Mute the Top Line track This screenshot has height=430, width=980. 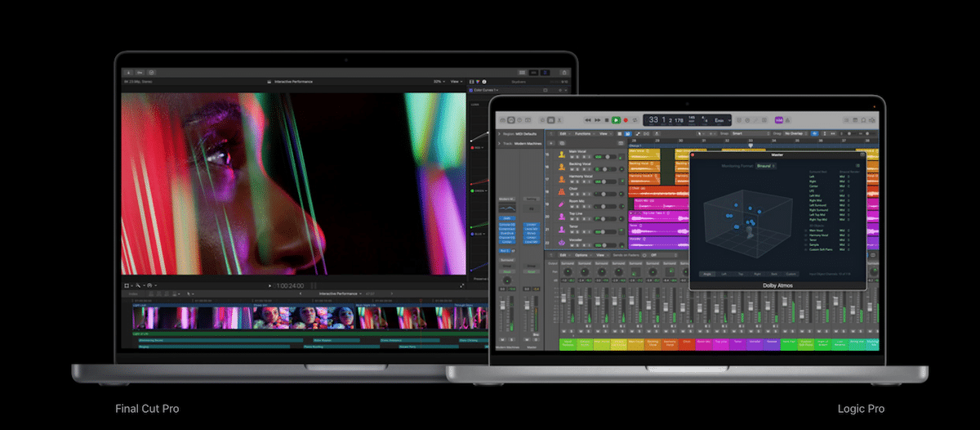(x=572, y=219)
